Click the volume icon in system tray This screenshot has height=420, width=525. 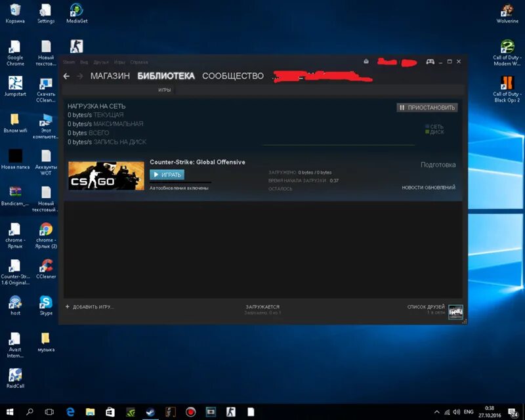coord(456,412)
